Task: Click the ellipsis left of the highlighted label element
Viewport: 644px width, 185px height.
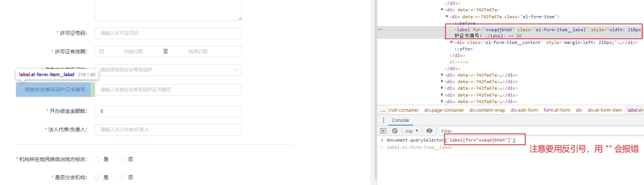Action: pyautogui.click(x=380, y=29)
